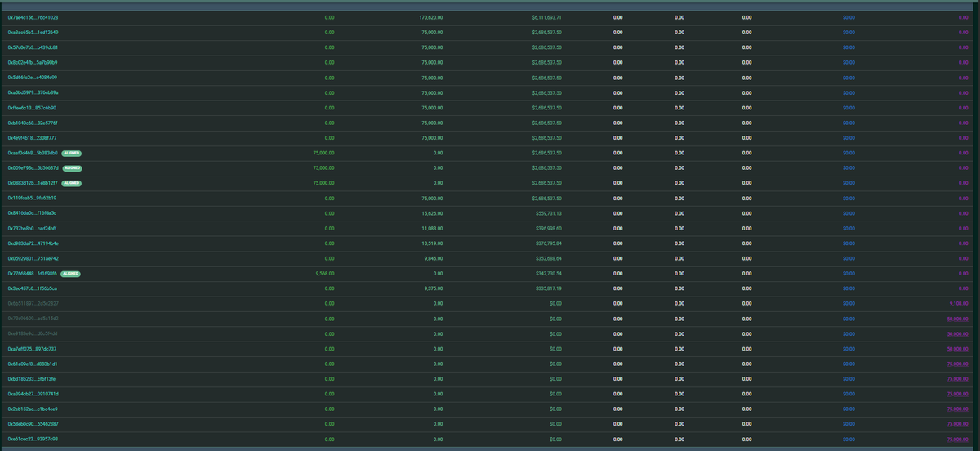This screenshot has width=980, height=451.
Task: Open address 0x4e9f4b18...2308f777
Action: coord(32,137)
